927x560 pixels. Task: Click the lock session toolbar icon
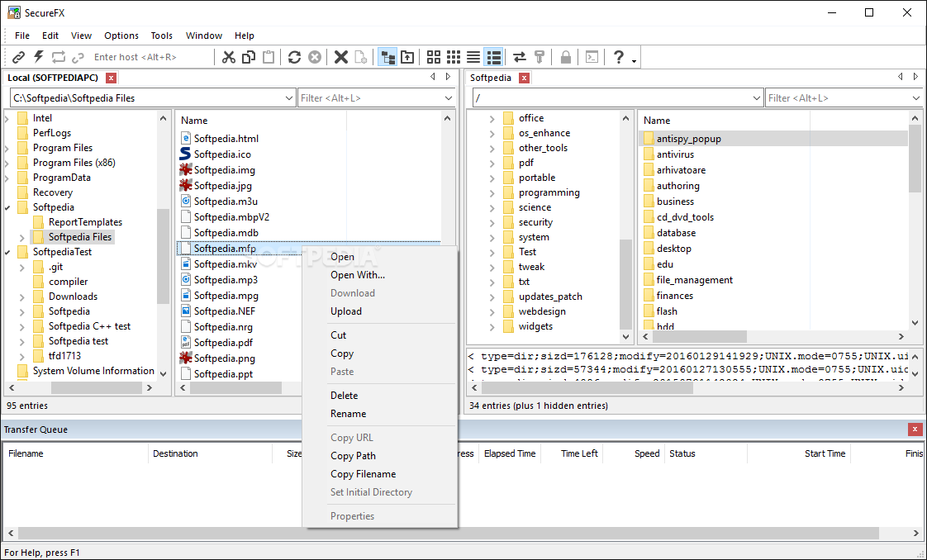(566, 57)
